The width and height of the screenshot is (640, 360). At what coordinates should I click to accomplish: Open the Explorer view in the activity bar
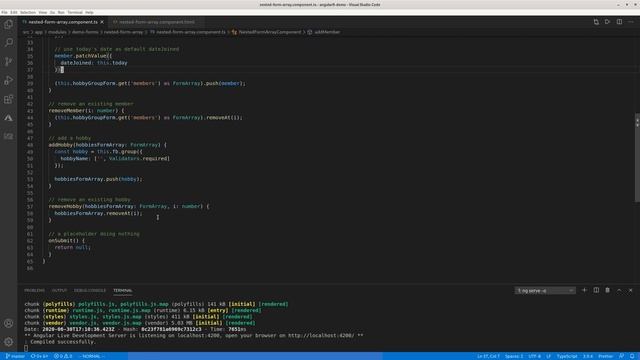tap(9, 24)
